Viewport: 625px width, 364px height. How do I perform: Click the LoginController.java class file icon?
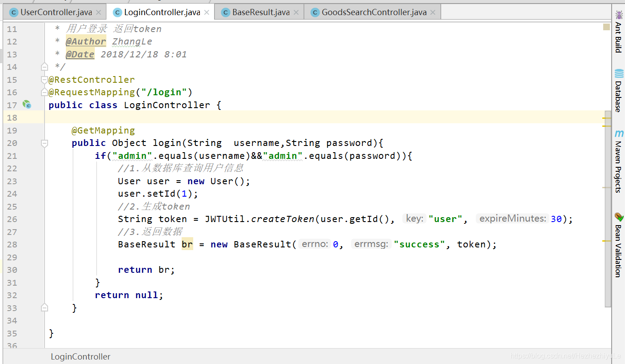click(118, 12)
